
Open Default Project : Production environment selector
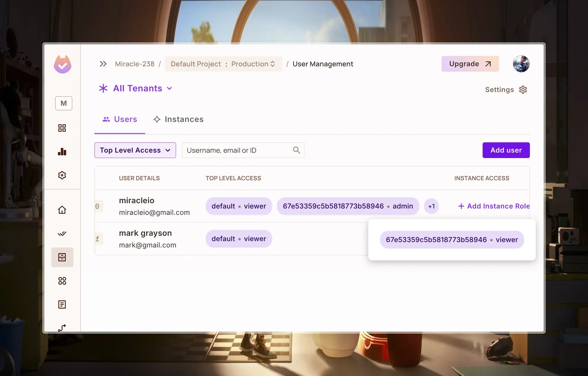point(223,64)
